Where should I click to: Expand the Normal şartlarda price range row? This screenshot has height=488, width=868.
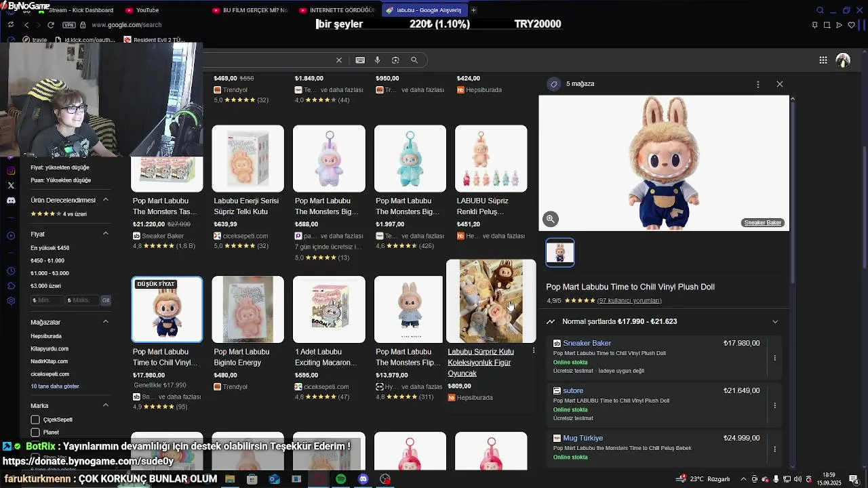(664, 321)
